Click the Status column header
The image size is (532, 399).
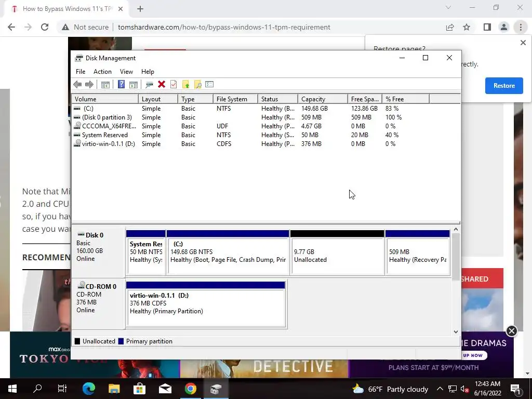(x=278, y=99)
